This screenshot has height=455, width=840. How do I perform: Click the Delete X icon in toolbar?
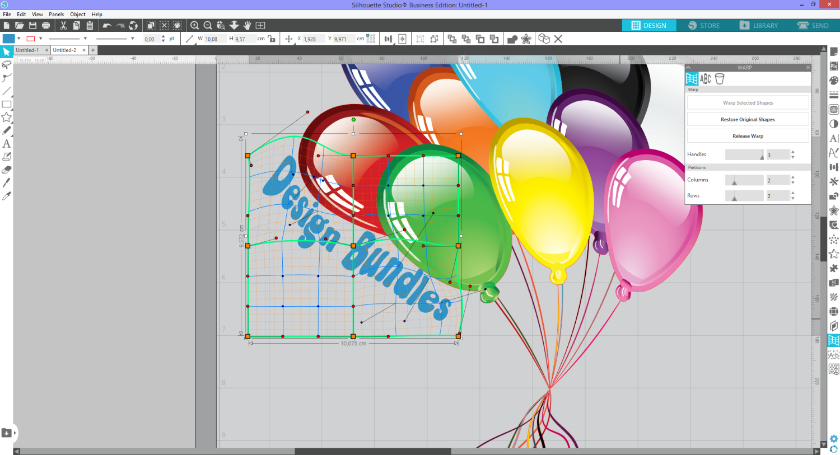[x=558, y=39]
